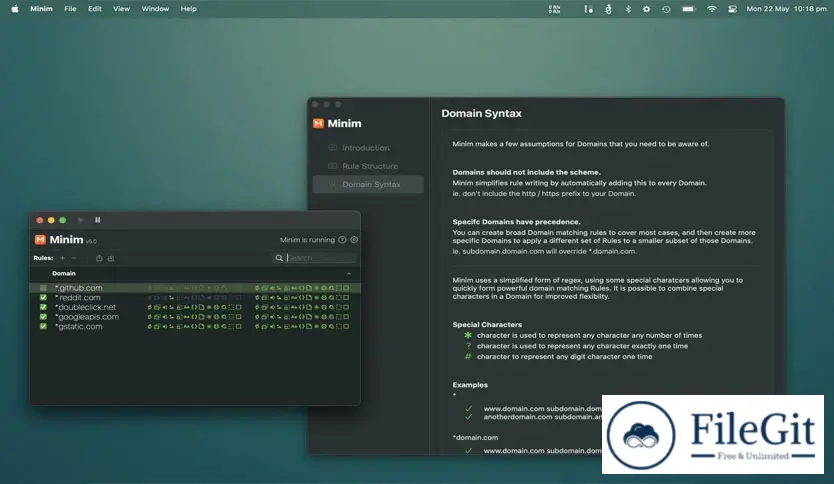The width and height of the screenshot is (834, 484).
Task: Open the Edit menu
Action: tap(95, 9)
